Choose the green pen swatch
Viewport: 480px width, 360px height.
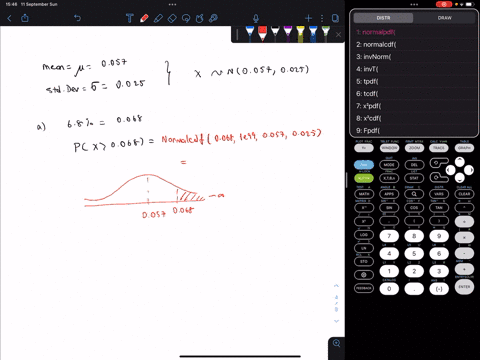click(325, 34)
